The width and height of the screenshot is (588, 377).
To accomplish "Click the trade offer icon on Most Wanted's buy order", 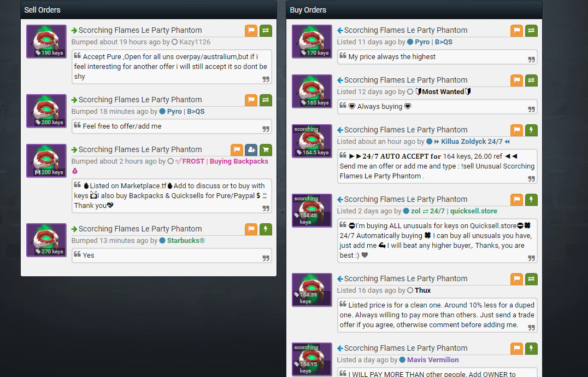I will pyautogui.click(x=531, y=80).
